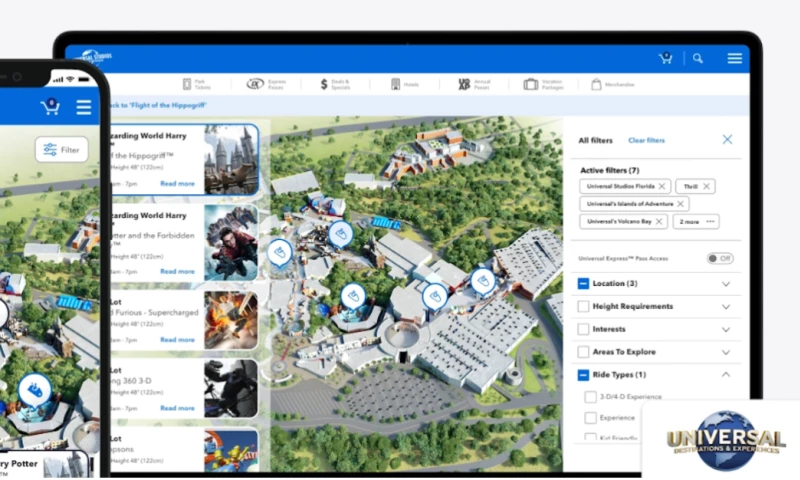Expand the Interests filter section

point(726,330)
